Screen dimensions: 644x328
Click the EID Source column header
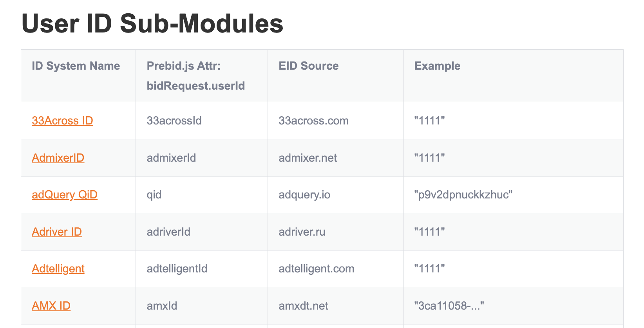pos(309,66)
